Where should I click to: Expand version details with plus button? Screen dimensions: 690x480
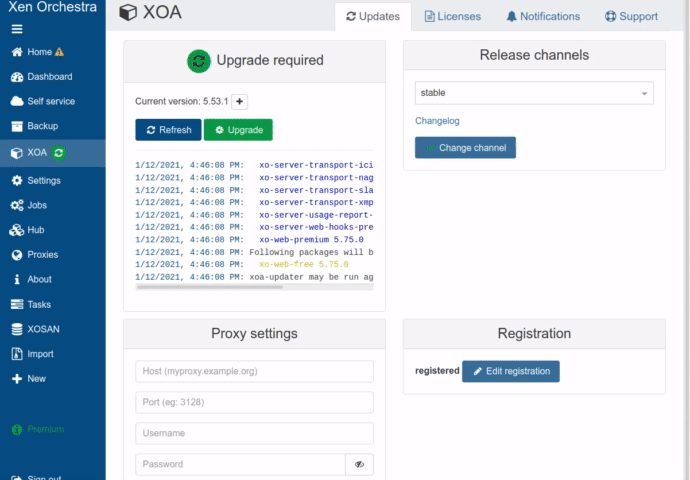[x=239, y=102]
